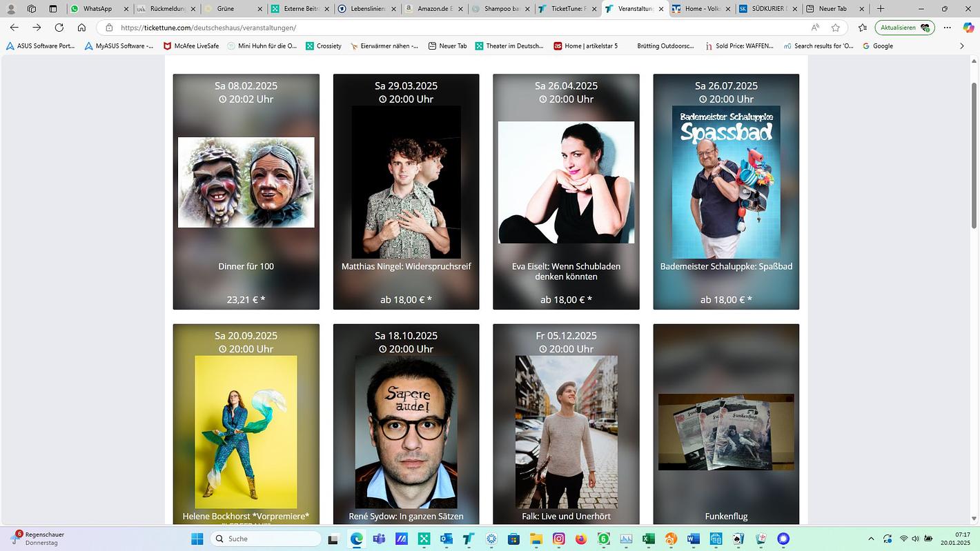This screenshot has height=551, width=980.
Task: Open Word from the taskbar
Action: (x=693, y=539)
